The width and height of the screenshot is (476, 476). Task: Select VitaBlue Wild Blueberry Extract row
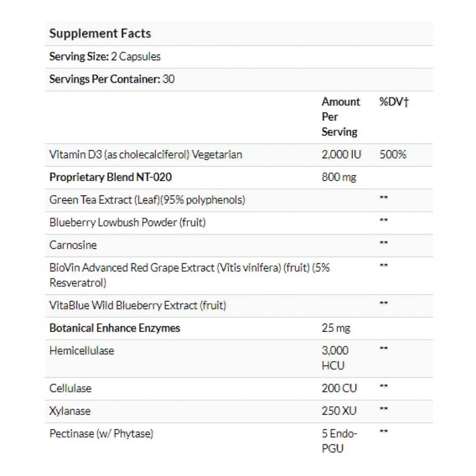click(x=137, y=305)
